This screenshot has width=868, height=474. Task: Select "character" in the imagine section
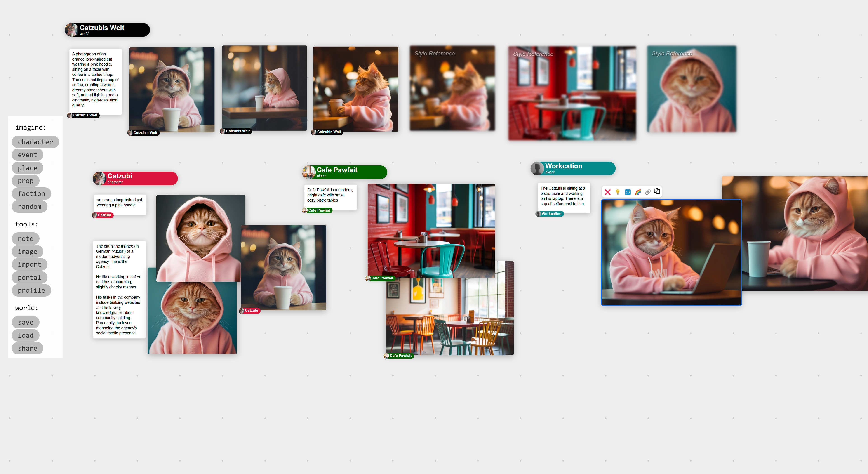click(x=35, y=141)
